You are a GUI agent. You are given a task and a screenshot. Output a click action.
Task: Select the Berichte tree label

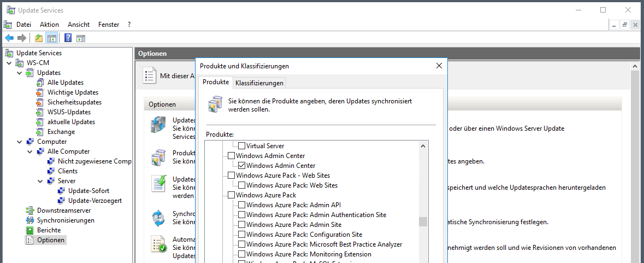pyautogui.click(x=49, y=230)
